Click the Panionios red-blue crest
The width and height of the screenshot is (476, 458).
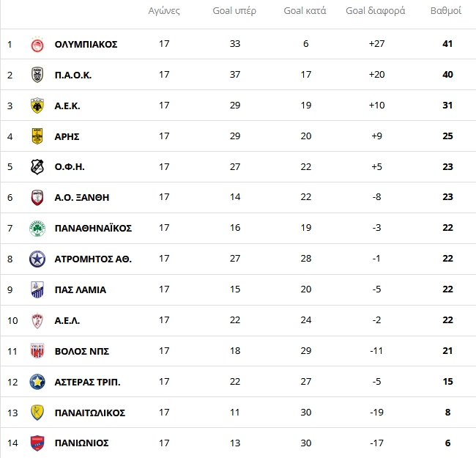37,443
